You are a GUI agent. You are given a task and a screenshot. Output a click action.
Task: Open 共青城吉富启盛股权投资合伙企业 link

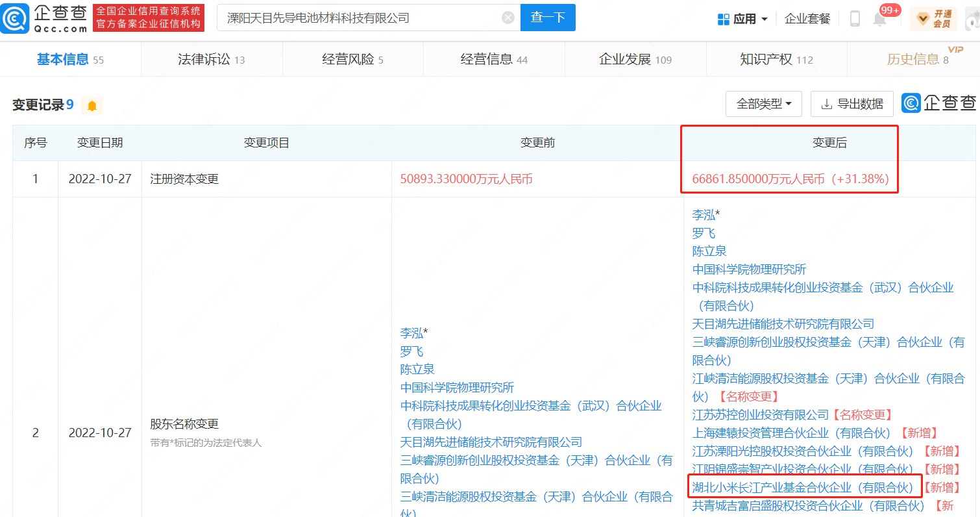(x=809, y=505)
